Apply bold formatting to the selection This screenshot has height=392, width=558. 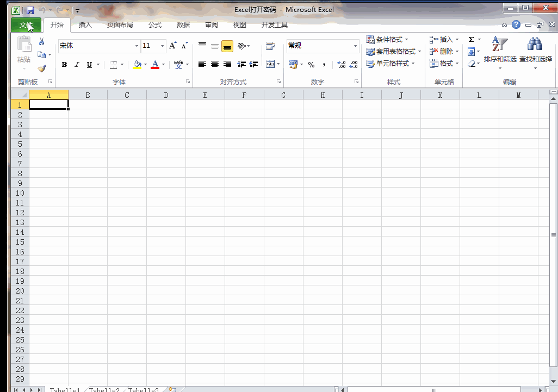click(64, 64)
